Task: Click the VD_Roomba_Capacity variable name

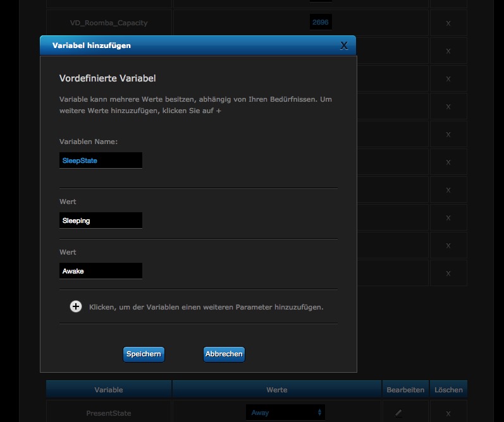Action: pyautogui.click(x=109, y=23)
